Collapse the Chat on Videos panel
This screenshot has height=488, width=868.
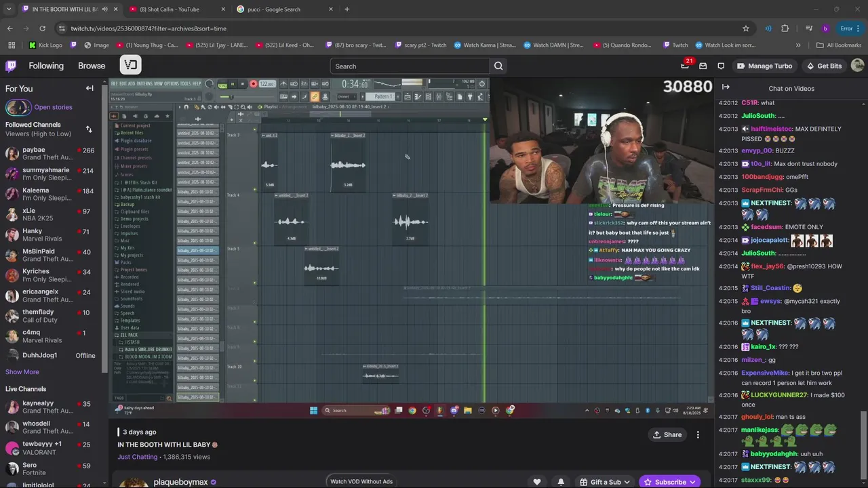[726, 87]
